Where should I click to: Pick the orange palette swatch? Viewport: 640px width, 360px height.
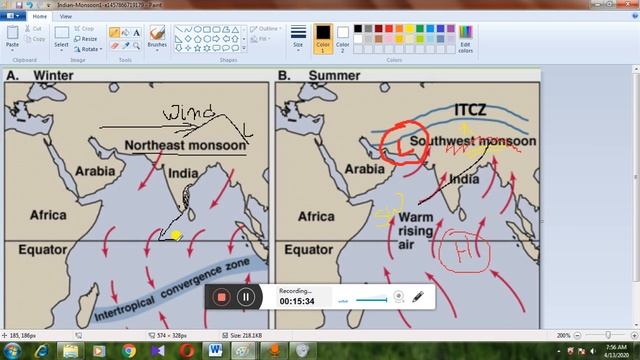(x=399, y=29)
